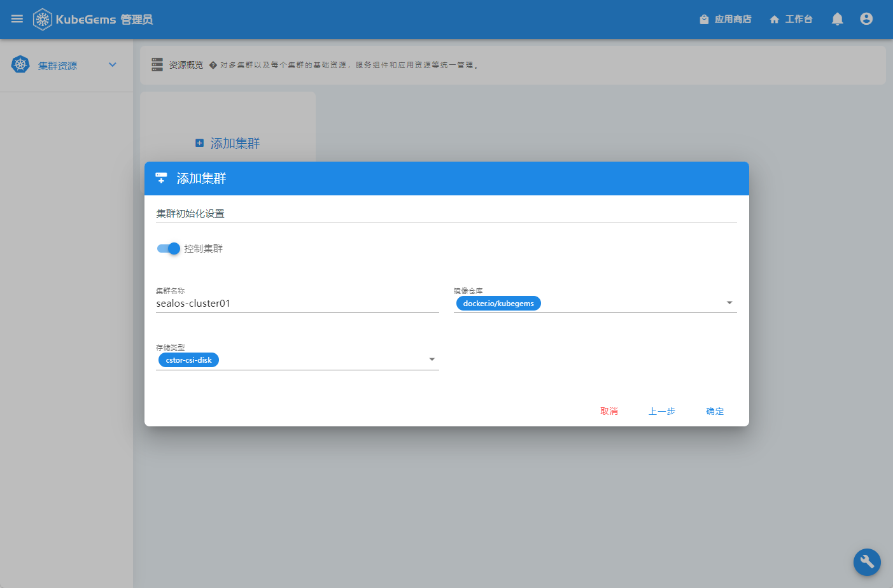Click the 资源概览 description diamond icon
893x588 pixels.
click(213, 65)
